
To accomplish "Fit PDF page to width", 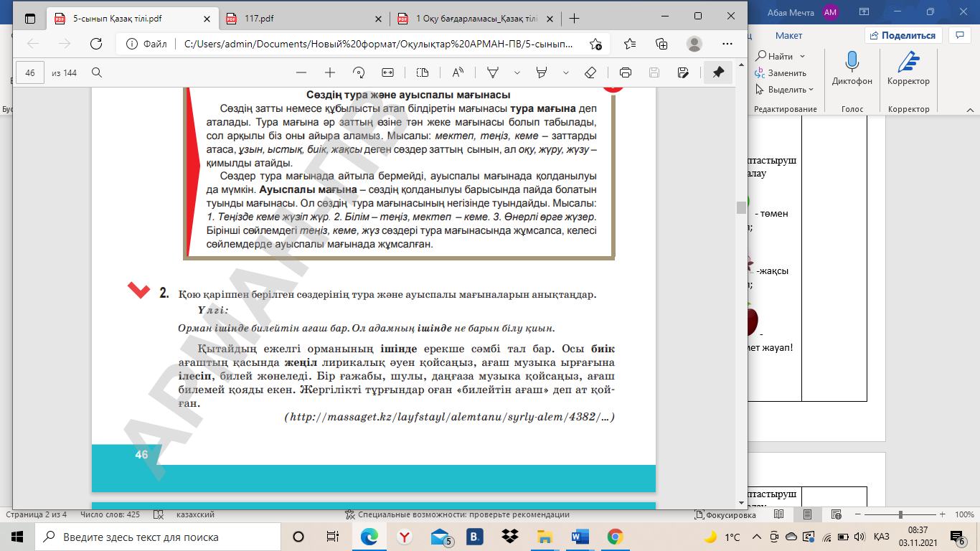I will 388,72.
